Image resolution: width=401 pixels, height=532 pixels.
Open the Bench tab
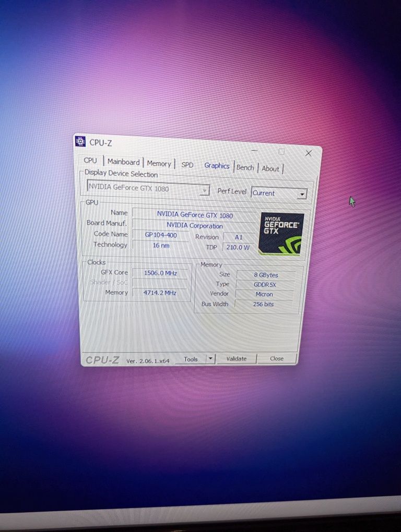(245, 167)
